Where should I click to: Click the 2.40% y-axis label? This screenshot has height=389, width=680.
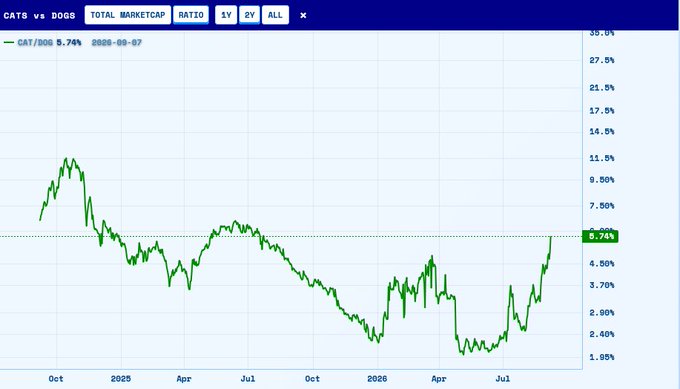pyautogui.click(x=602, y=334)
